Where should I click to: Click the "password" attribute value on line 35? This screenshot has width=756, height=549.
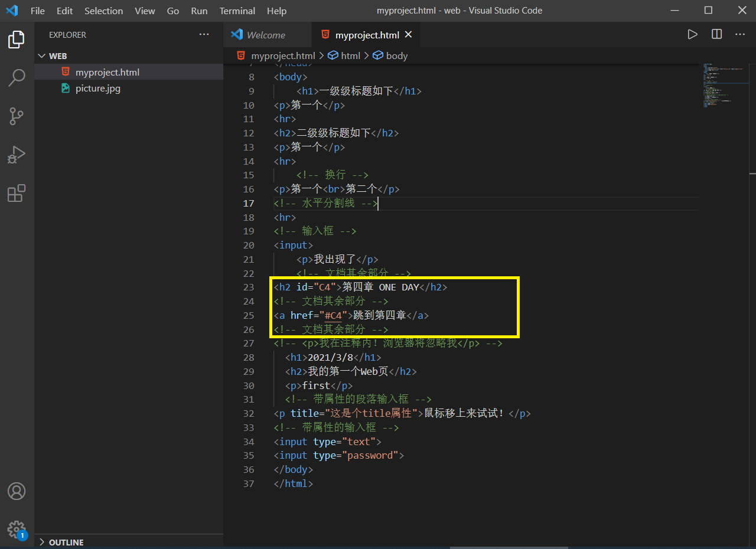coord(370,455)
